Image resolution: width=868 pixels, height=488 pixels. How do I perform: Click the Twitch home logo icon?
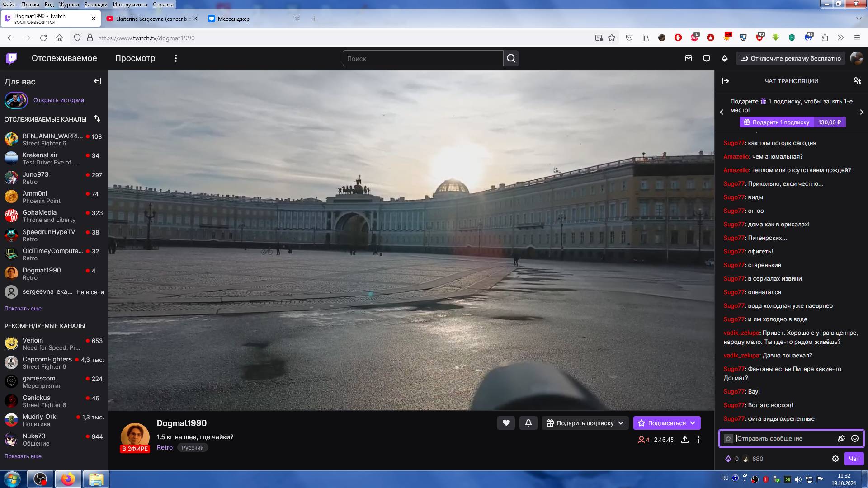point(11,58)
